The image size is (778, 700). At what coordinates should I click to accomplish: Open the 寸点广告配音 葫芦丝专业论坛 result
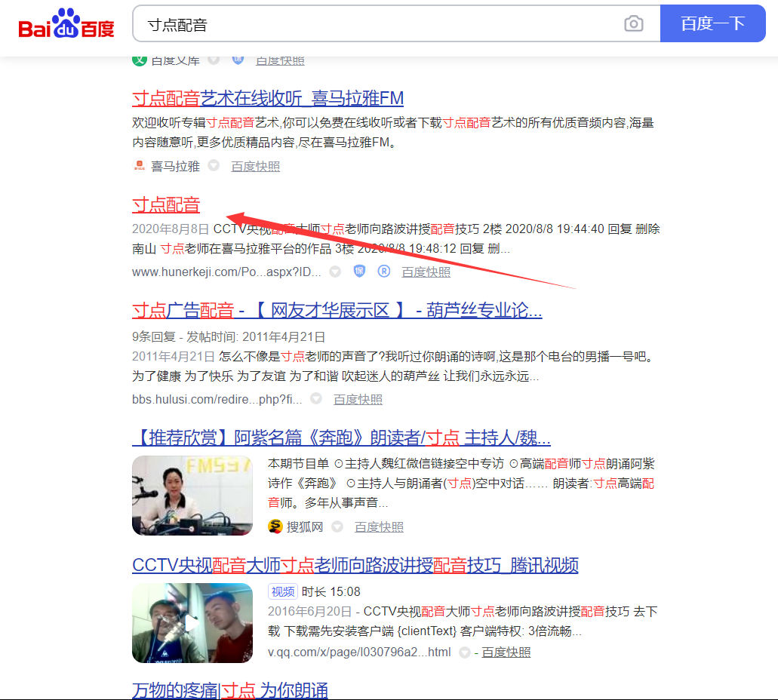(337, 311)
